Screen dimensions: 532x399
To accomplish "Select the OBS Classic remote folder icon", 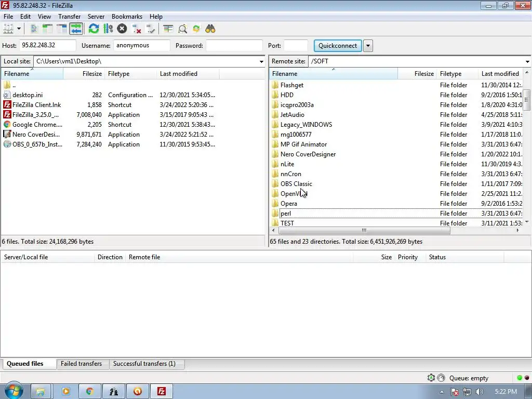I will point(275,183).
